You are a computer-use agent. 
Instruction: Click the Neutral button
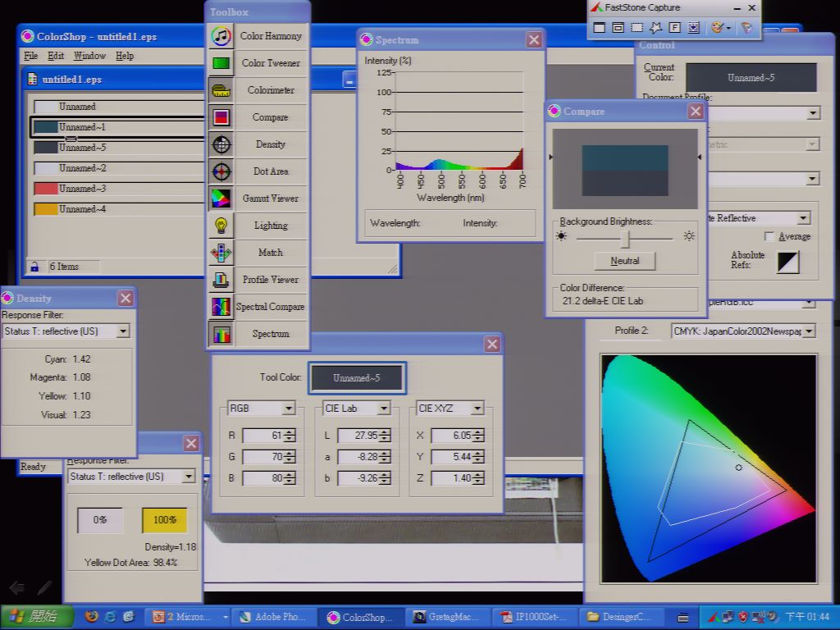[624, 261]
